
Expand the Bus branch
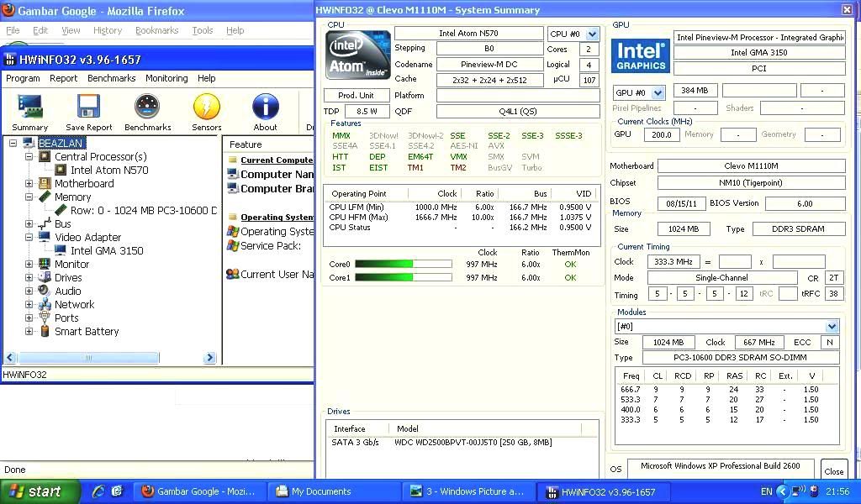coord(29,223)
